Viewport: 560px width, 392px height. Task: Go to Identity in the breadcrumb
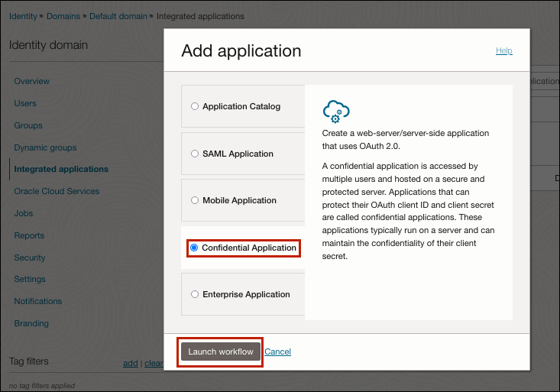click(x=24, y=16)
